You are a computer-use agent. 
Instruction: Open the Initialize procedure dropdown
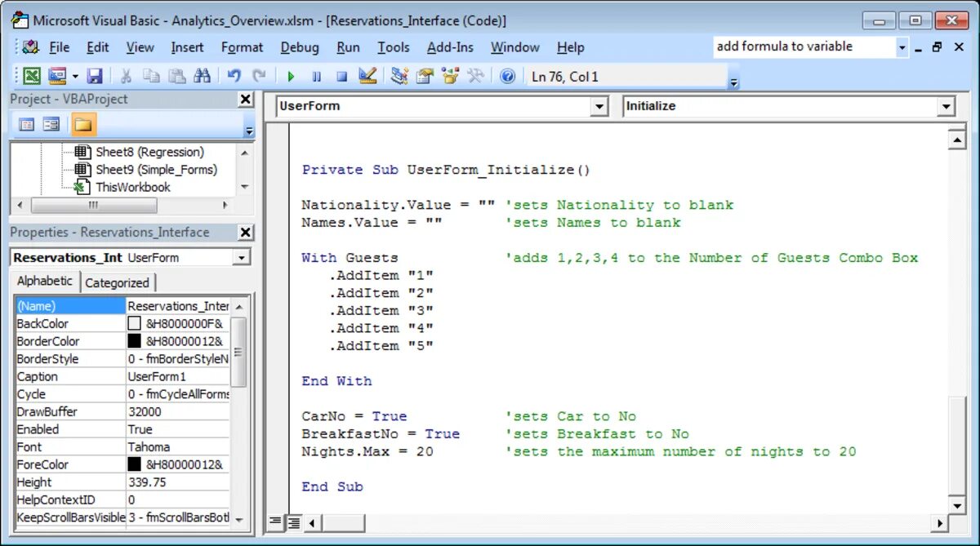point(947,106)
